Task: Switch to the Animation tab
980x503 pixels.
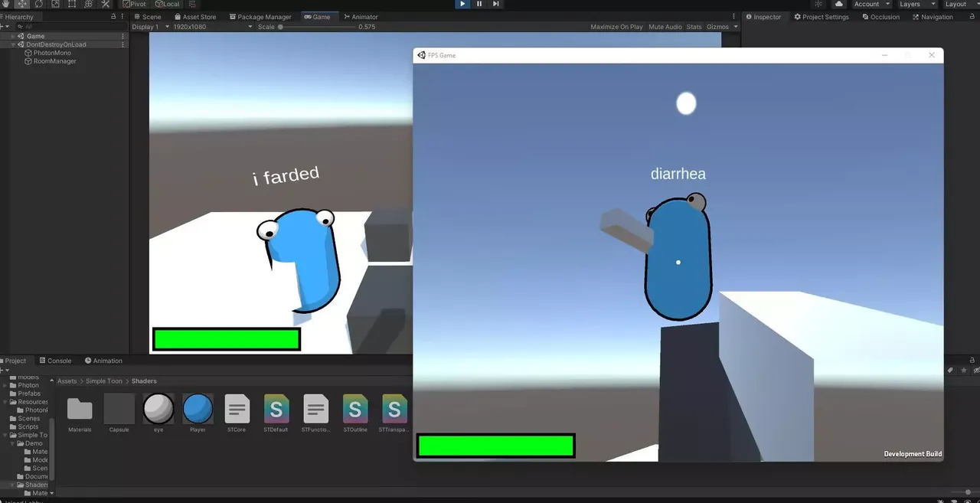Action: [103, 361]
